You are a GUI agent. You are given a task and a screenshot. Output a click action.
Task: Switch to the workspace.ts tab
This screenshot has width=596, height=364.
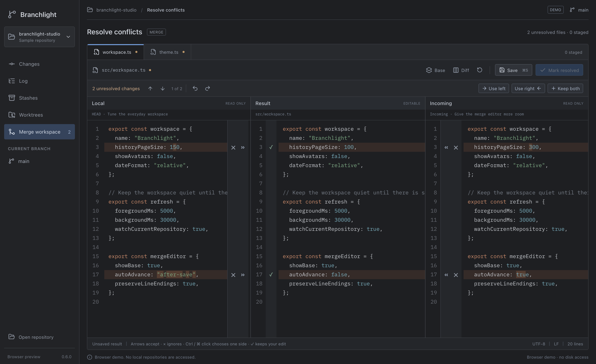click(115, 52)
